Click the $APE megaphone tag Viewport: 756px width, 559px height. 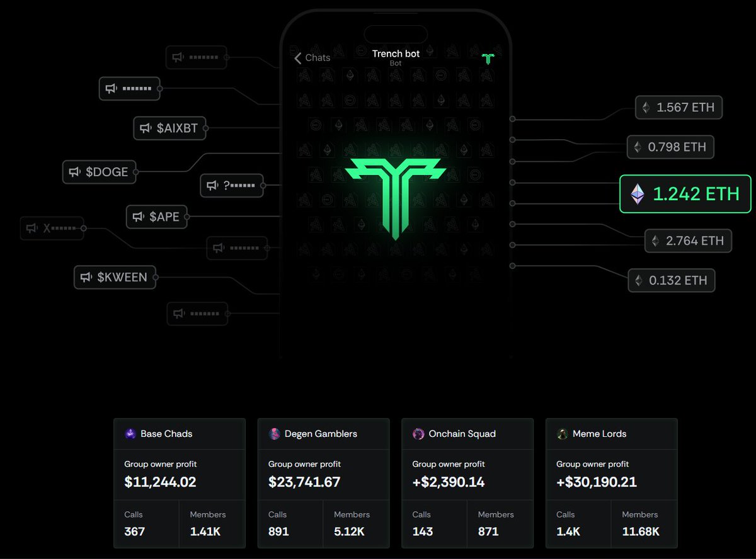point(157,217)
